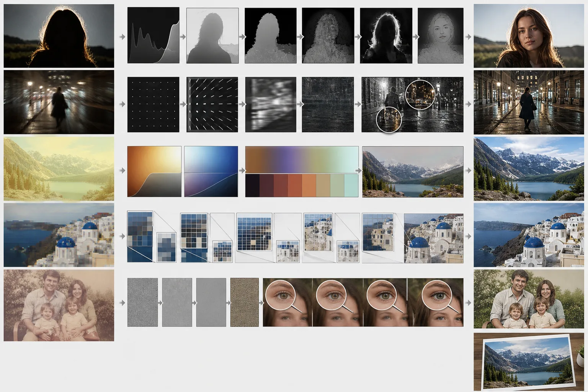Select the backlit woman silhouette input photo

tap(59, 36)
